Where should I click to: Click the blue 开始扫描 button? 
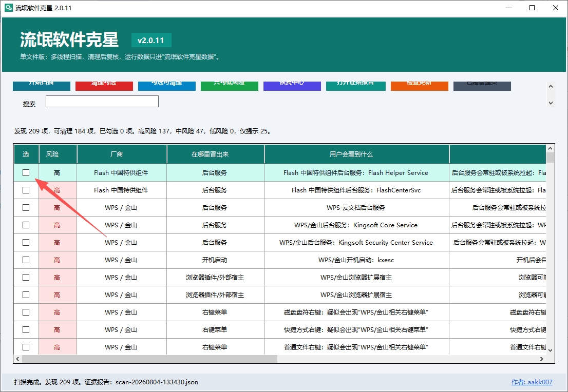(41, 86)
